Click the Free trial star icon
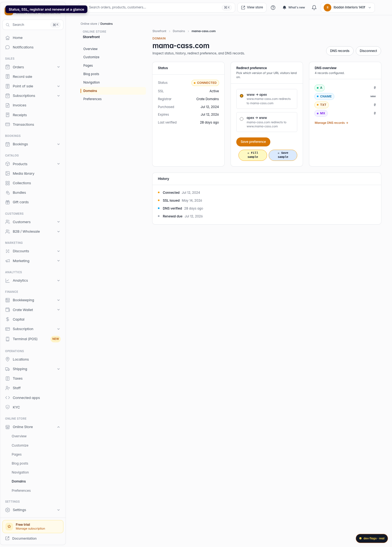The width and height of the screenshot is (392, 547). (x=9, y=527)
